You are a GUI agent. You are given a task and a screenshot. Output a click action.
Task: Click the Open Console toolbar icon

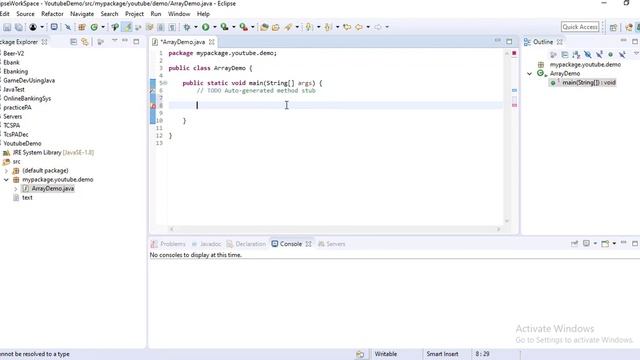54,27
